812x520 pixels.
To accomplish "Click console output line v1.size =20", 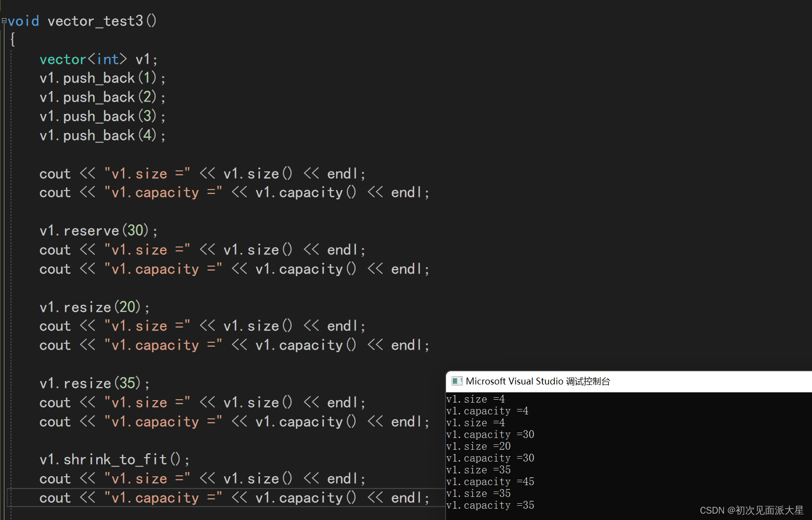I will 478,446.
